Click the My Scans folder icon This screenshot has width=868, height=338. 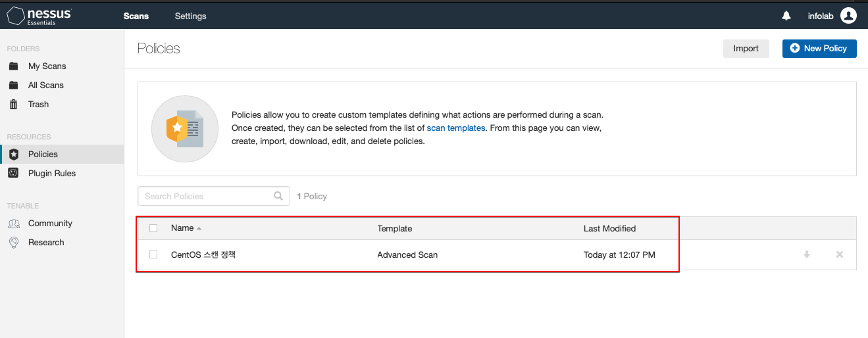[x=13, y=66]
